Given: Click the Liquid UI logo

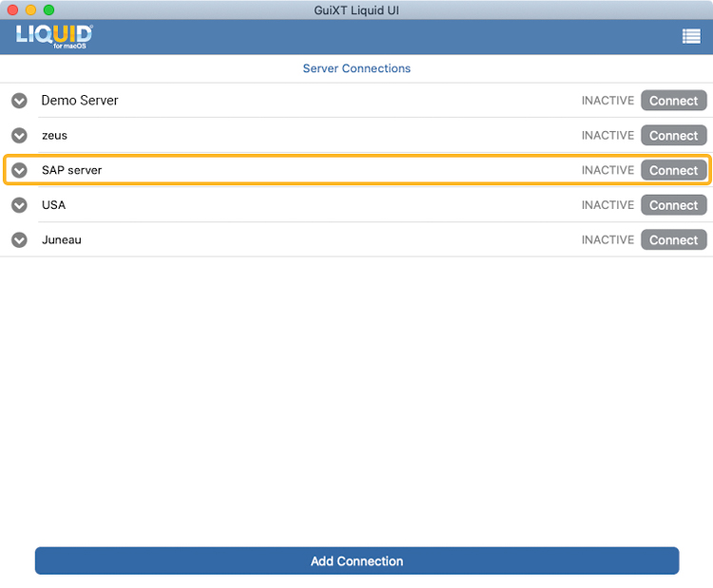Looking at the screenshot, I should pyautogui.click(x=54, y=36).
